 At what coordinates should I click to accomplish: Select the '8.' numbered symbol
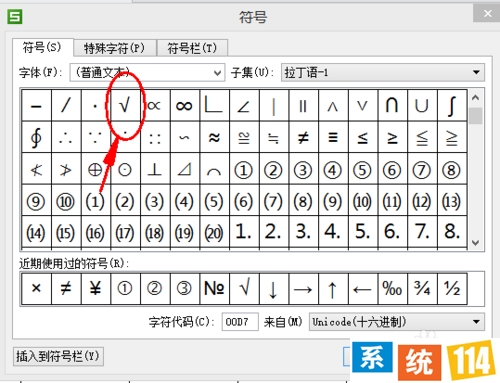point(452,232)
